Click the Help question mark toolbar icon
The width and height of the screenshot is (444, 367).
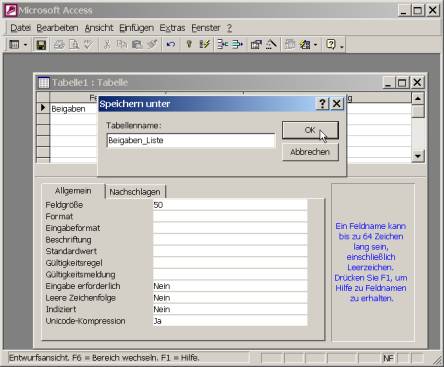330,44
